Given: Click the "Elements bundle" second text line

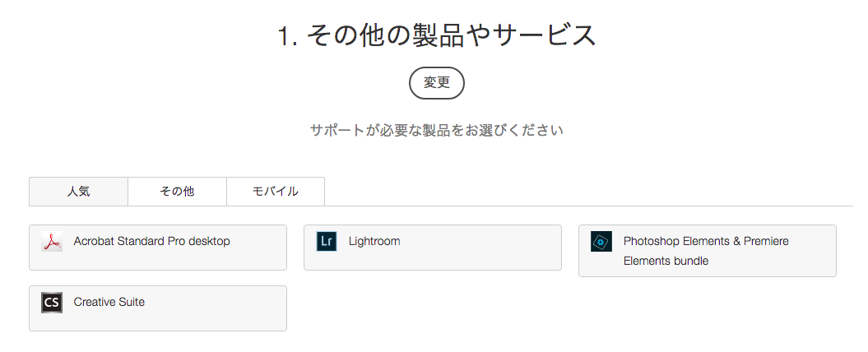Looking at the screenshot, I should (666, 262).
